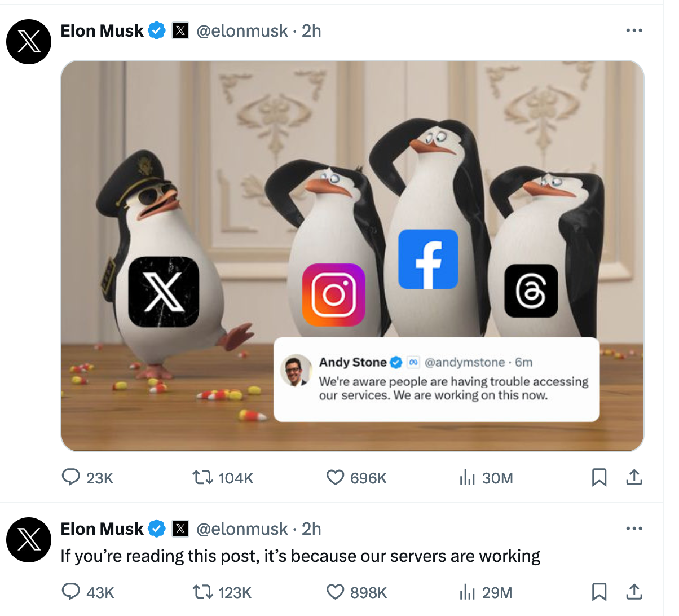The width and height of the screenshot is (679, 616).
Task: Click the X affiliation badge on first post
Action: pos(180,30)
